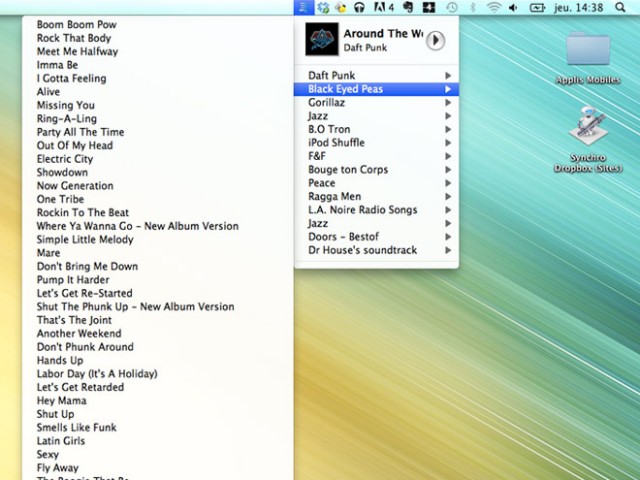Select the track Alive
The height and width of the screenshot is (480, 640).
(x=158, y=92)
